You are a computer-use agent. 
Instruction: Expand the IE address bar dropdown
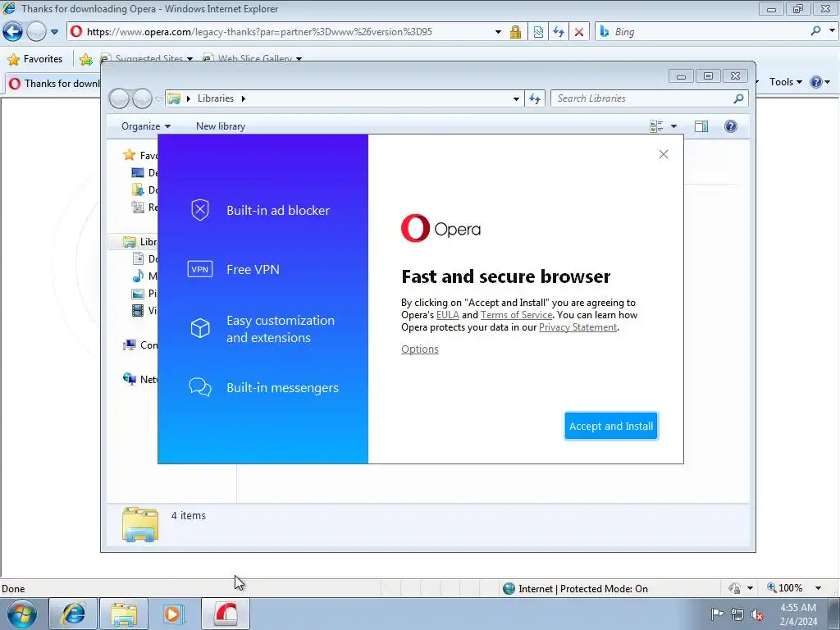[498, 32]
